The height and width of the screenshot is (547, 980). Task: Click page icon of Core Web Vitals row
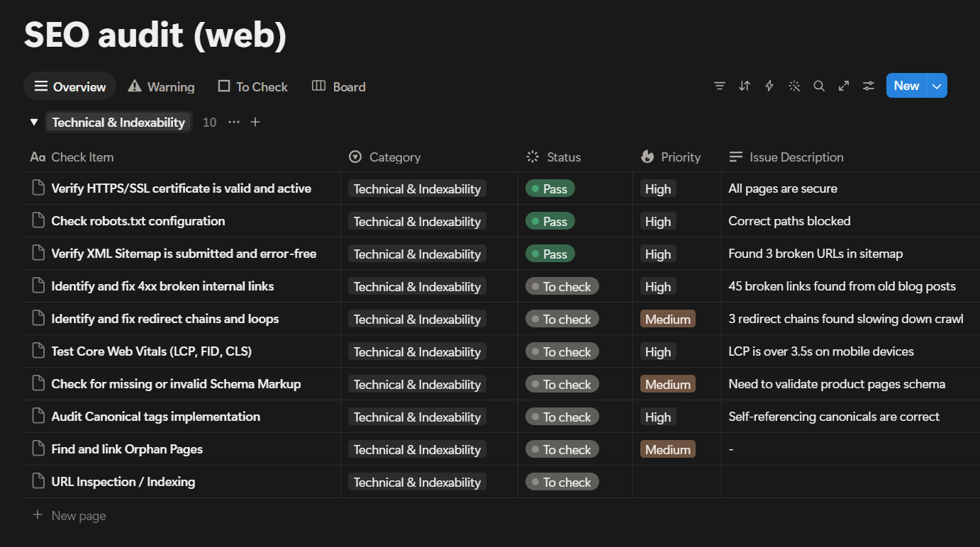[x=38, y=351]
